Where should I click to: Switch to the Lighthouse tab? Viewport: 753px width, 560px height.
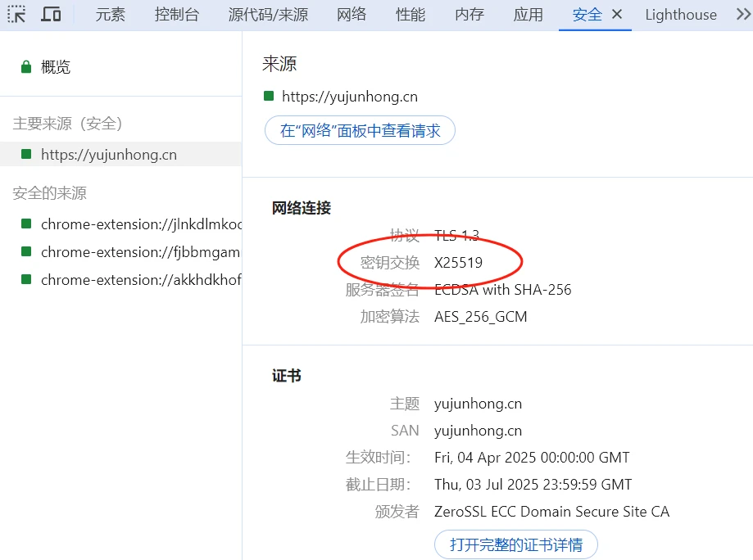680,15
